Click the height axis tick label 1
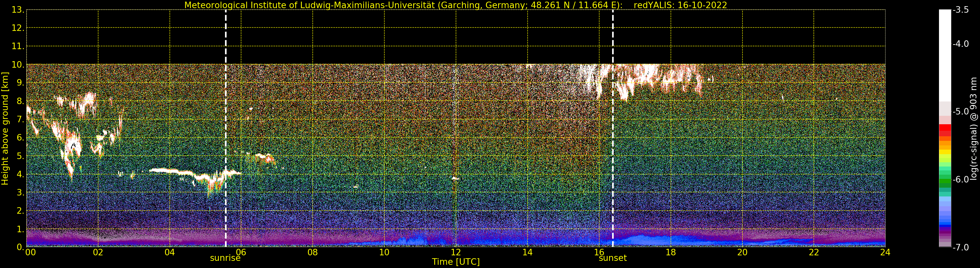The image size is (980, 268). pyautogui.click(x=20, y=229)
